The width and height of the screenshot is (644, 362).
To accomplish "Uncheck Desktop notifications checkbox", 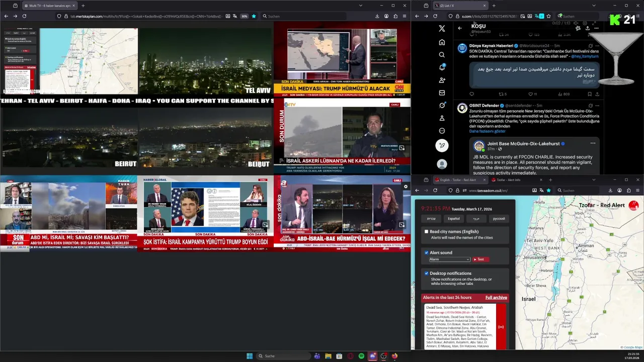I will (x=426, y=274).
